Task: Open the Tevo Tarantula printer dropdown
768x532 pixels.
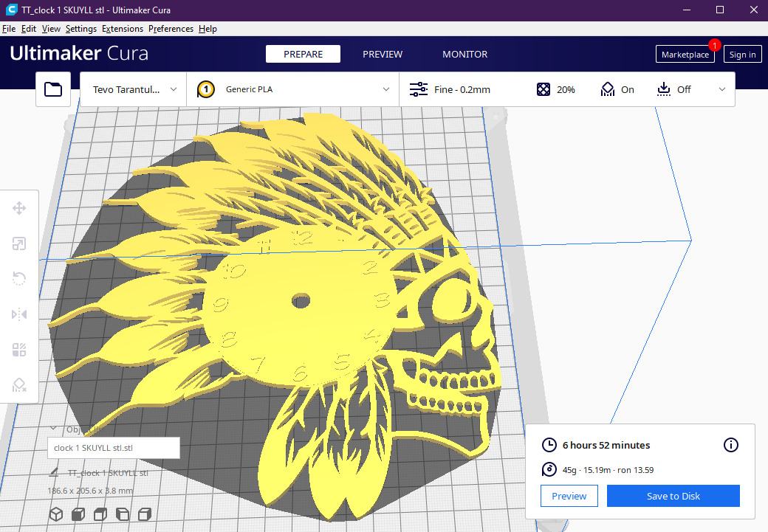Action: pos(134,89)
